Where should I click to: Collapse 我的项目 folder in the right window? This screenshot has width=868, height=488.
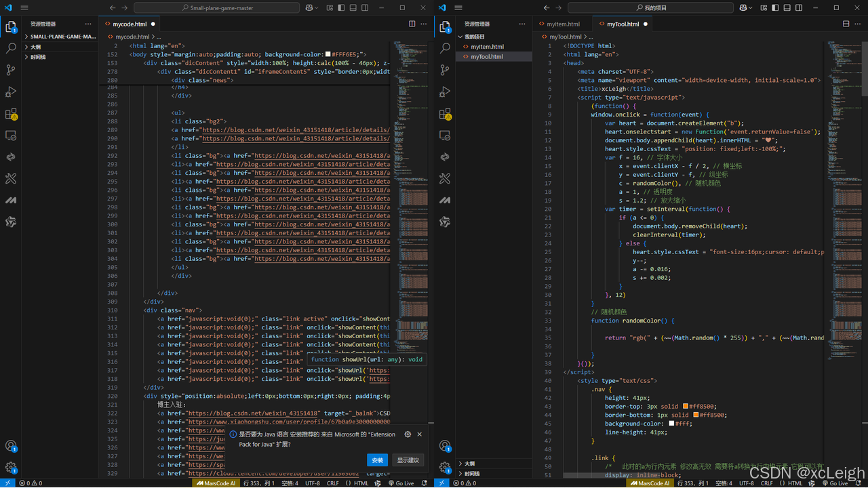point(494,37)
